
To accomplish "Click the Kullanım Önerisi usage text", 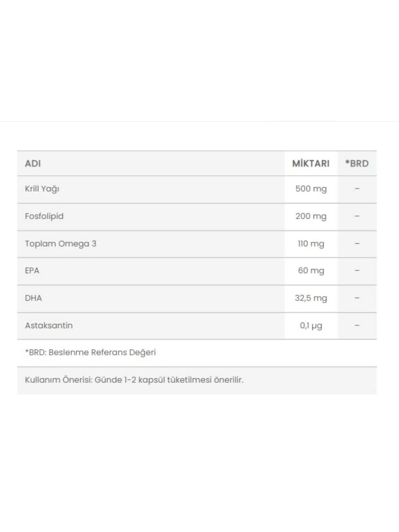I will click(134, 380).
